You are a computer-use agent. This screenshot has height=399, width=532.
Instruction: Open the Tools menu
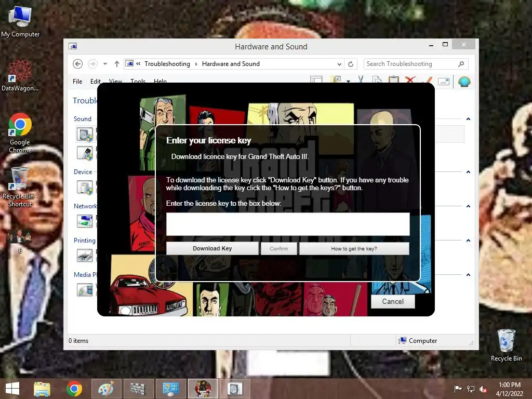click(138, 81)
